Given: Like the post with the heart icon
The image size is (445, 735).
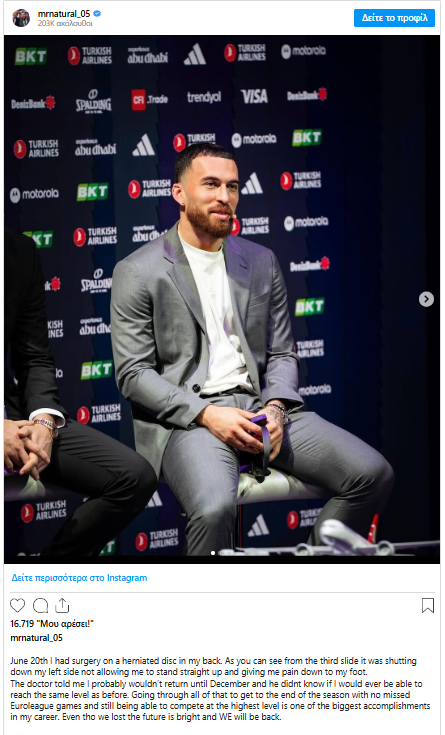Looking at the screenshot, I should (x=17, y=606).
